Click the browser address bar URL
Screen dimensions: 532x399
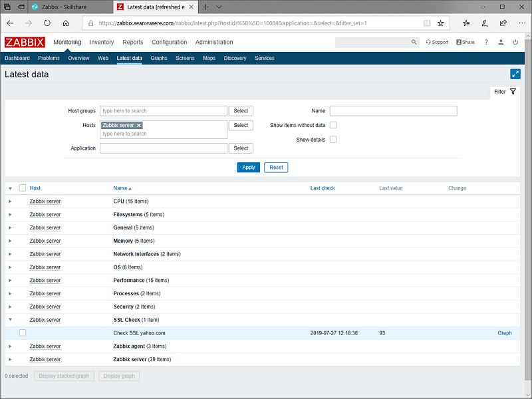[233, 23]
